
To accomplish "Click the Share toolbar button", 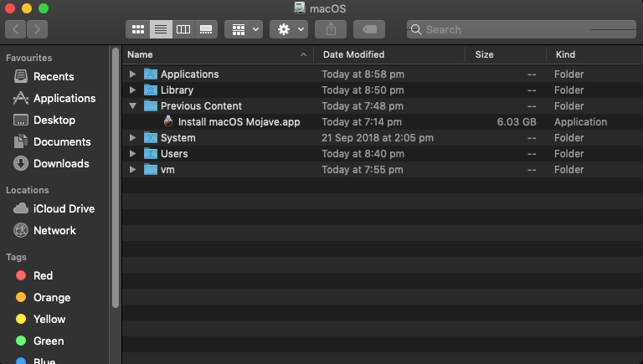I will tap(331, 29).
